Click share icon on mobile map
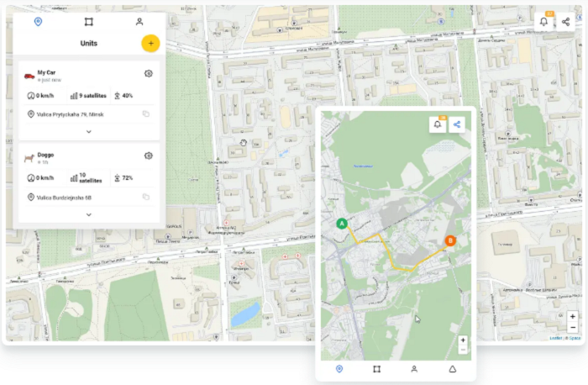The width and height of the screenshot is (588, 385). (x=458, y=124)
